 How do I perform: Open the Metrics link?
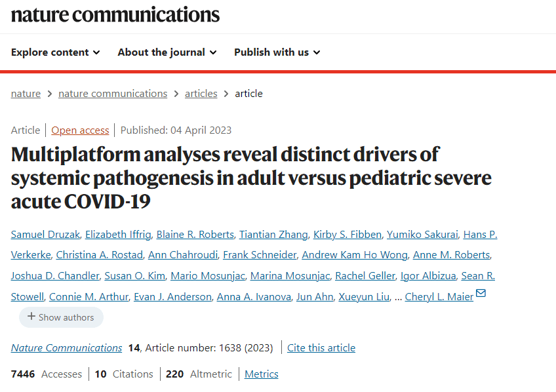coord(261,374)
